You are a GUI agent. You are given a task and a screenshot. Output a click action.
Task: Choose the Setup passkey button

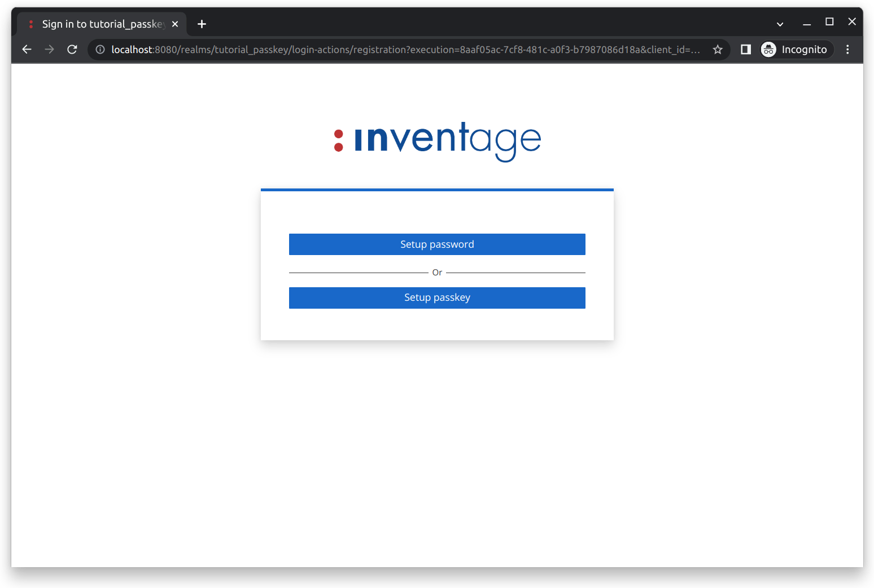[437, 298]
